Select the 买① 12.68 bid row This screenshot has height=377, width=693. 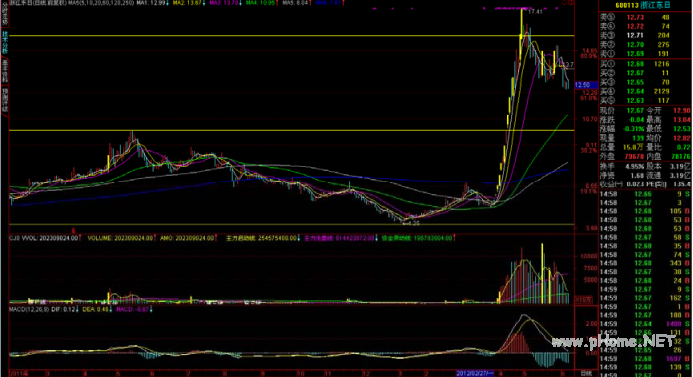[645, 64]
